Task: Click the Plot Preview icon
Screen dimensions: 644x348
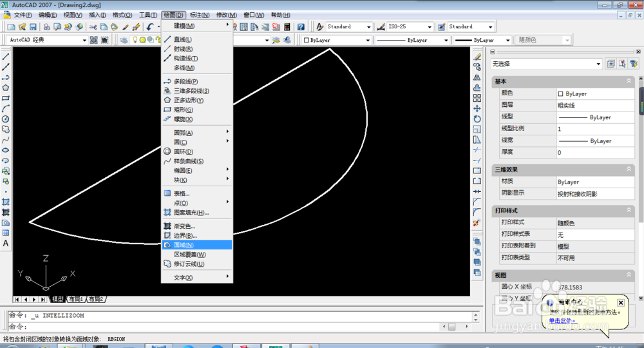Action: [x=57, y=26]
